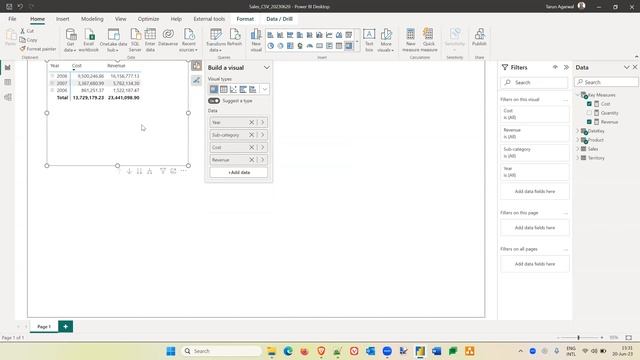Collapse the Key Measures table
The width and height of the screenshot is (640, 360).
click(x=578, y=95)
